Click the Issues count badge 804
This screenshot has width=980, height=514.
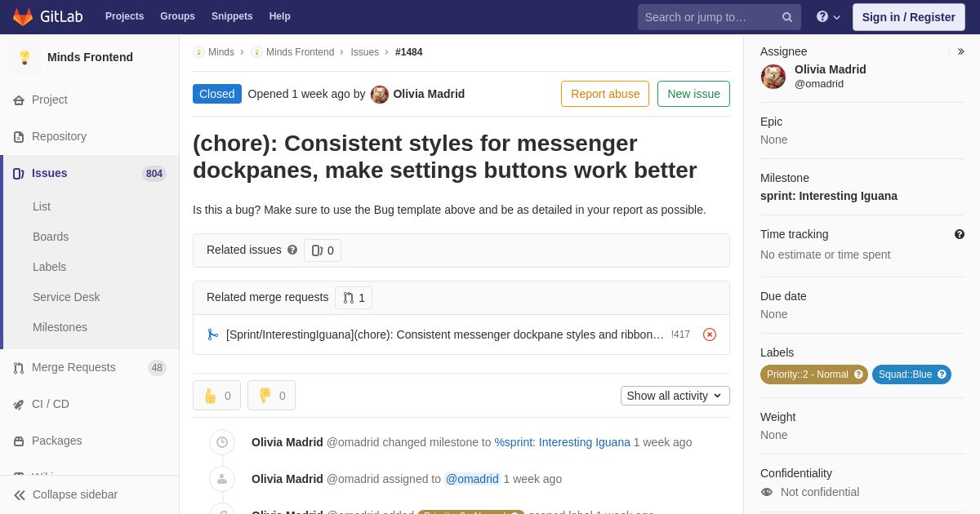click(154, 173)
